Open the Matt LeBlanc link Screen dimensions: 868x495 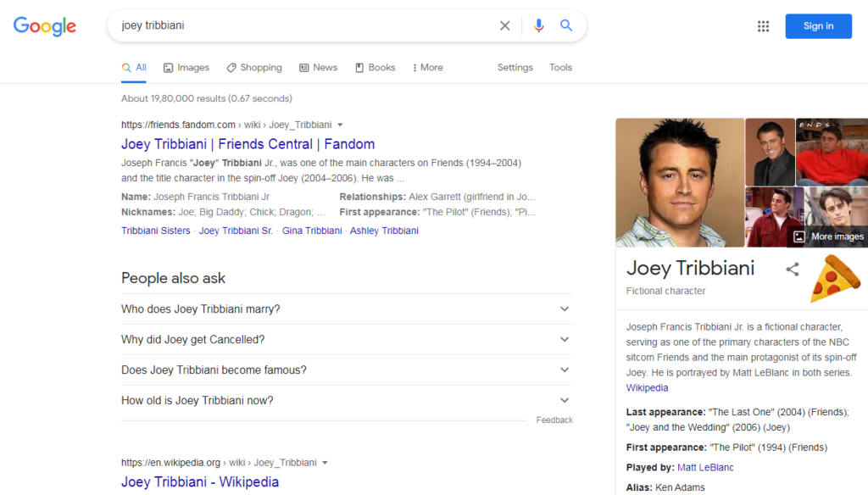pyautogui.click(x=705, y=468)
